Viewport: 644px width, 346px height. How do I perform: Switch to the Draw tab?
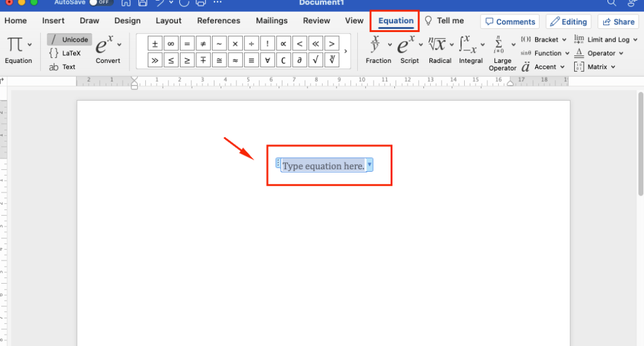pyautogui.click(x=89, y=21)
